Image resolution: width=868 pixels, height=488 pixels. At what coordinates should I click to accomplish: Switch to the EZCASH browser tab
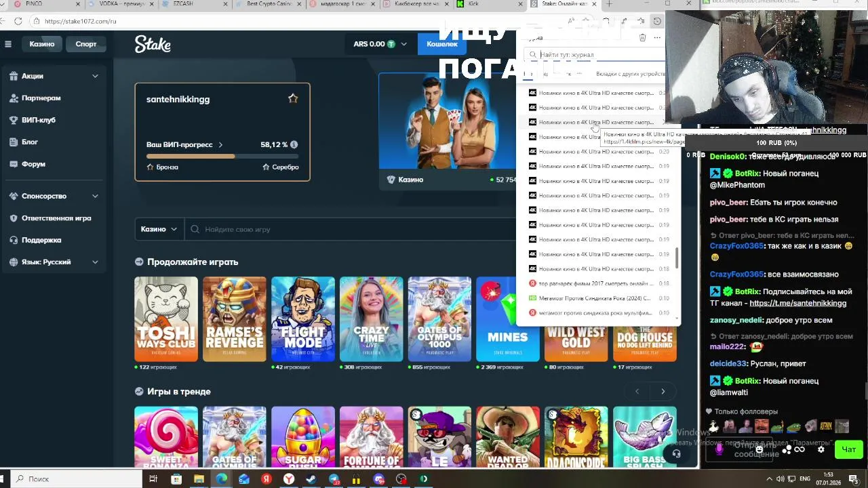point(196,4)
